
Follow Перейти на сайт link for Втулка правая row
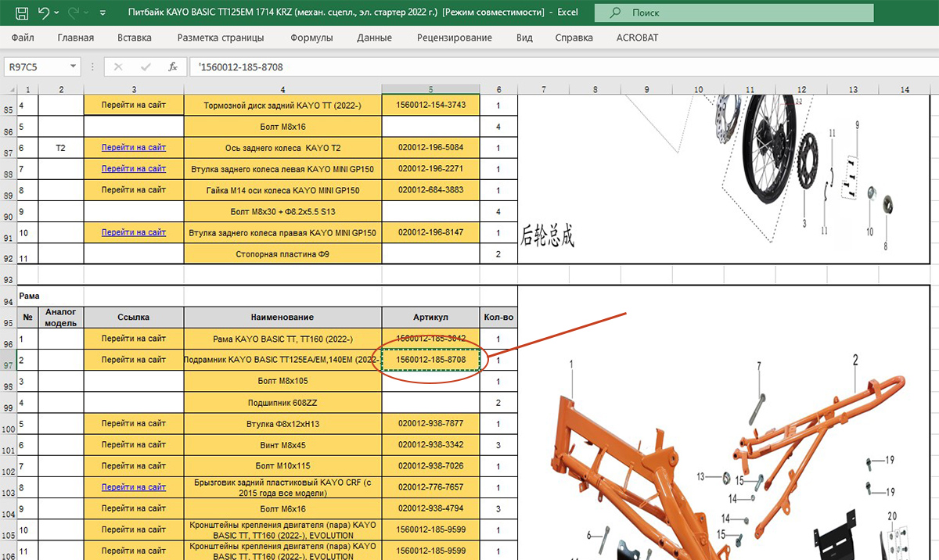(134, 232)
